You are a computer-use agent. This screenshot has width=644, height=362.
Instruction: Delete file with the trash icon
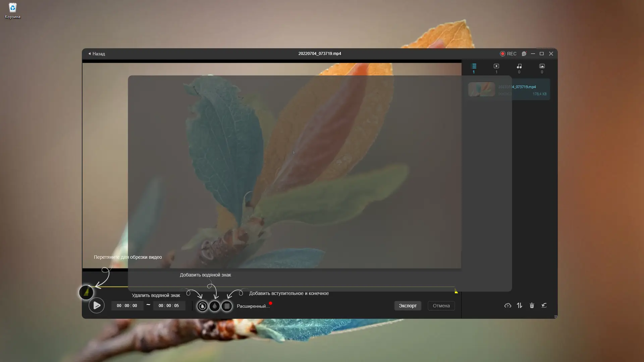click(x=532, y=305)
